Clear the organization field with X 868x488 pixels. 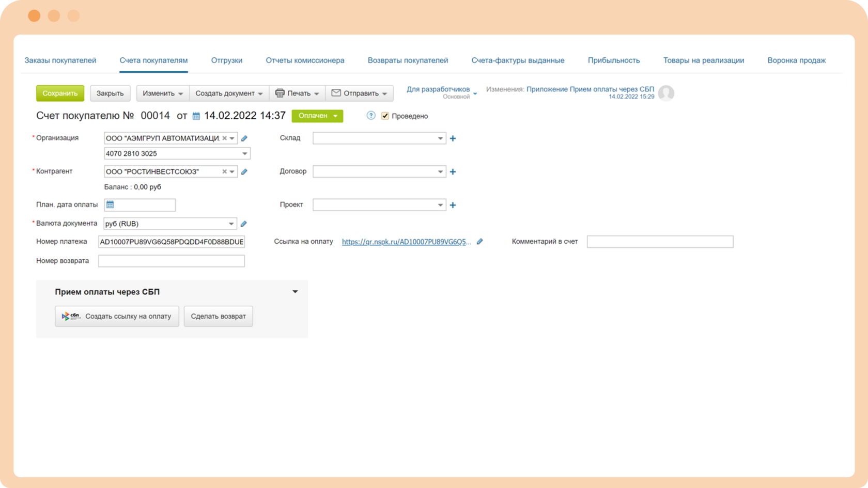224,138
